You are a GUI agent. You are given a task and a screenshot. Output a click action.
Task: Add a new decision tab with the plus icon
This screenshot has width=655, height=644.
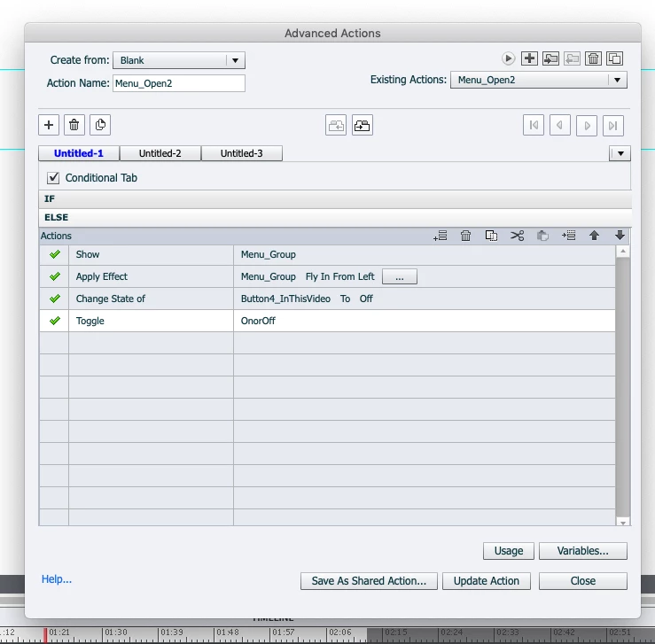49,125
